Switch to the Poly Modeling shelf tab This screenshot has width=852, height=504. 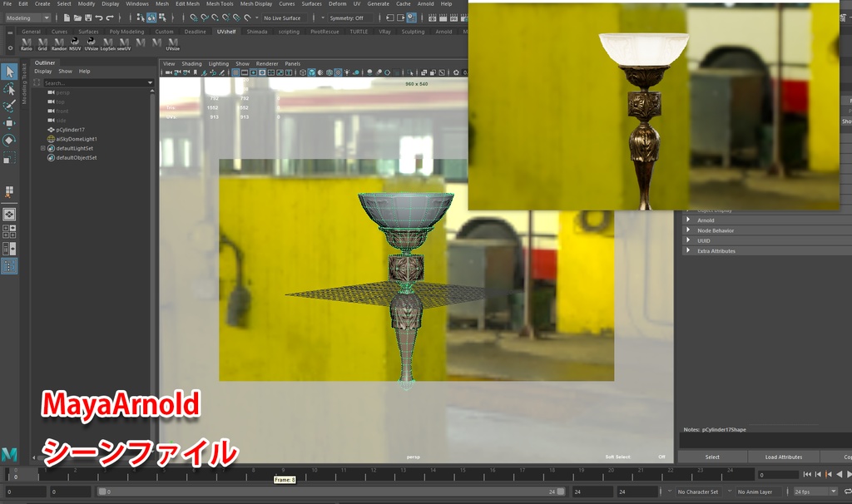(x=126, y=32)
